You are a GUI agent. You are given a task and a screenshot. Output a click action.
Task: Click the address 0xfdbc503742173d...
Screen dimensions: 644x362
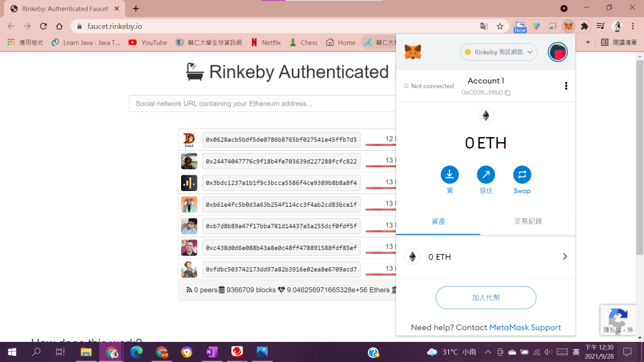pyautogui.click(x=281, y=269)
